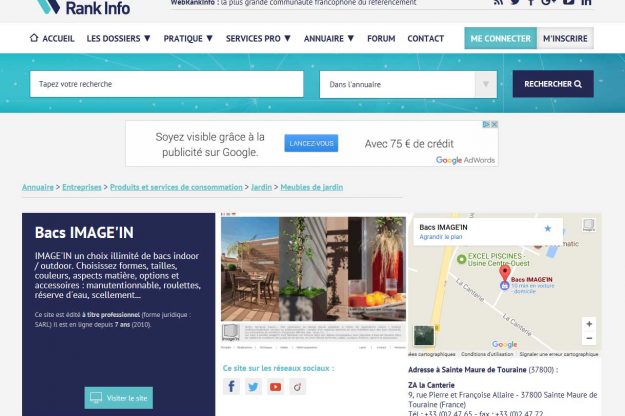Screen dimensions: 625x416
Task: Expand the SERVICES PRO menu
Action: (258, 39)
